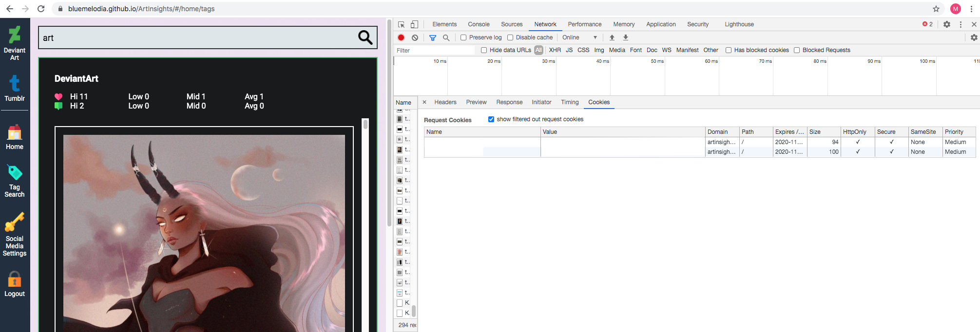Check Has blocked cookies

click(729, 50)
